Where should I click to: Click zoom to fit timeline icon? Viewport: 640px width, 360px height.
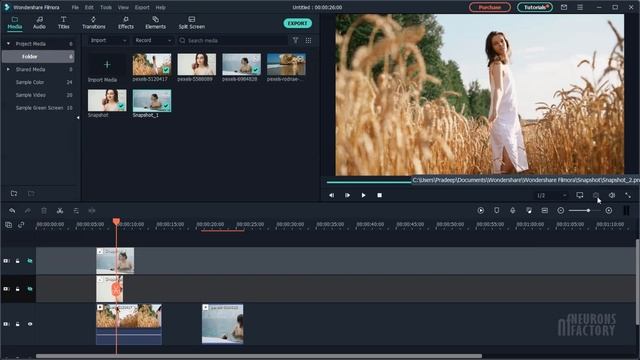point(544,211)
